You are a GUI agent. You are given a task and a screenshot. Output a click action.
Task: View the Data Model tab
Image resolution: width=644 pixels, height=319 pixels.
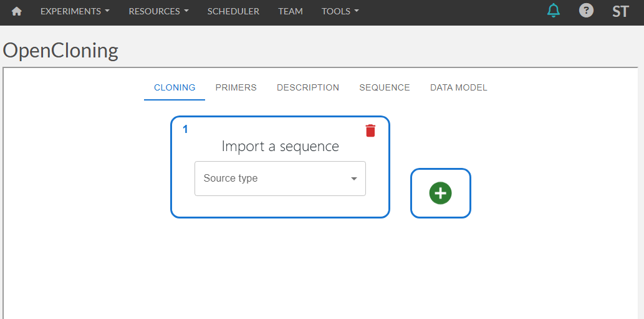(458, 87)
